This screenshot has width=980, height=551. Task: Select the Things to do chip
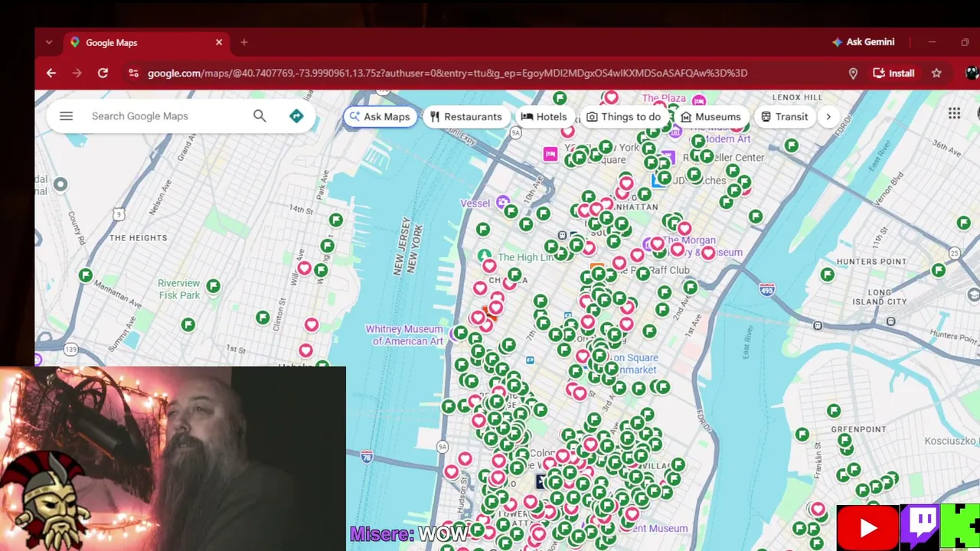[623, 116]
